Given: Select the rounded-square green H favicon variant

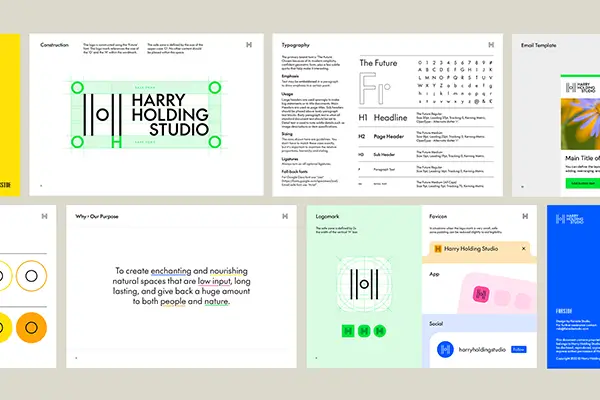Looking at the screenshot, I should [x=364, y=331].
